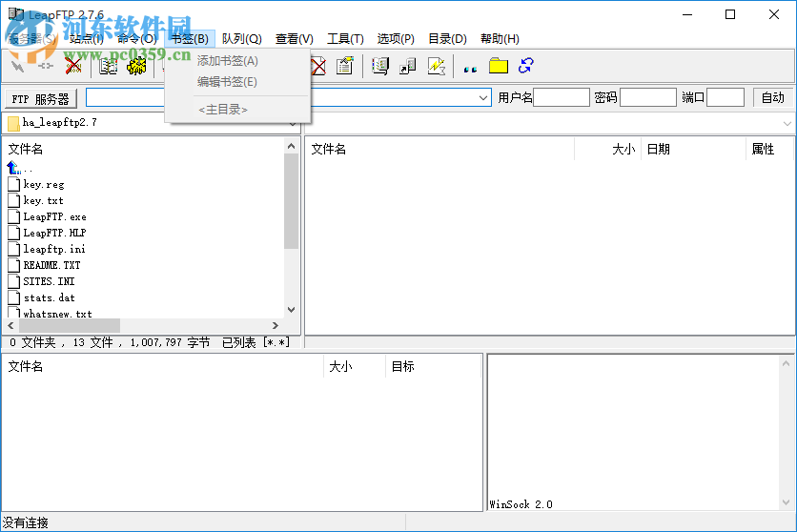Maximize the LeapFTP window

pyautogui.click(x=730, y=14)
